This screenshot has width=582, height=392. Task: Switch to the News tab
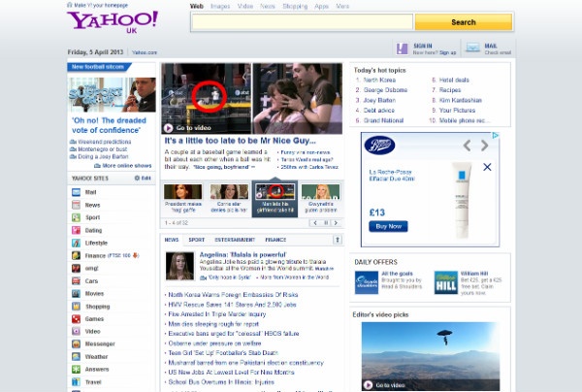[x=172, y=240]
